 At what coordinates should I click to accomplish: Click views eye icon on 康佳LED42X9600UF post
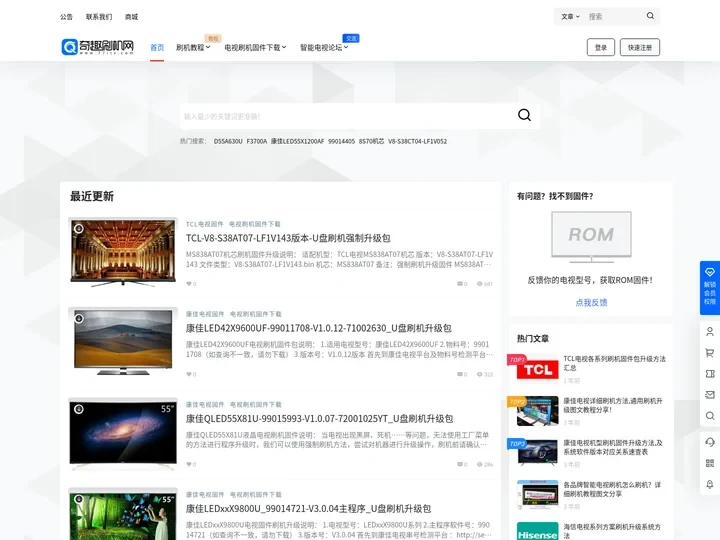pyautogui.click(x=479, y=374)
